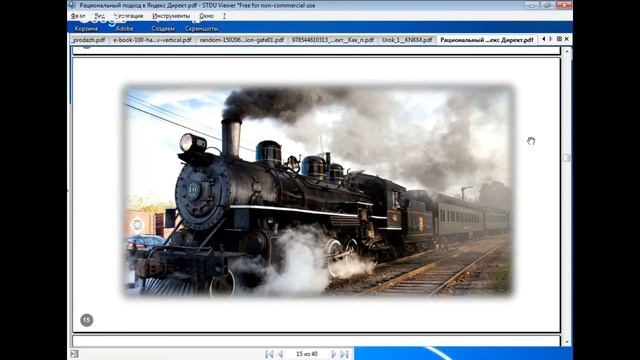Close the current document tab
640x360 pixels.
coord(567,39)
